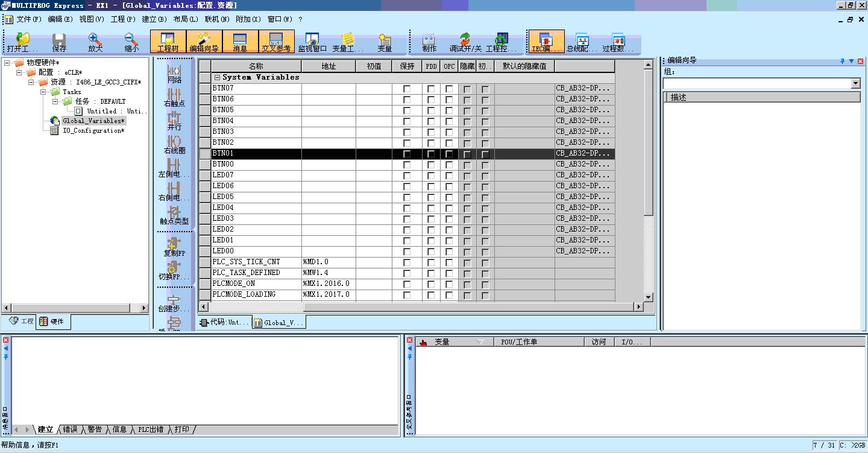The image size is (868, 453).
Task: Check the PDD checkbox for LED04
Action: tap(431, 208)
